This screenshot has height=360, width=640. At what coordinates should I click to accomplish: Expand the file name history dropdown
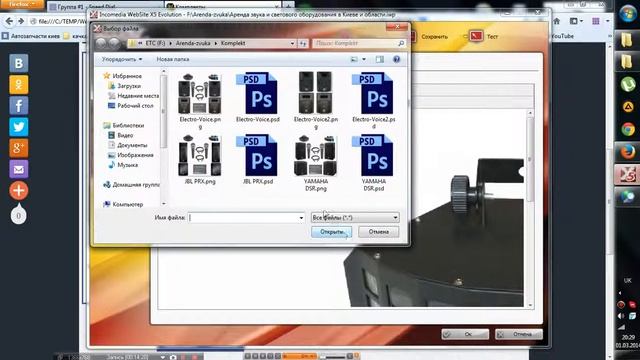(x=301, y=218)
